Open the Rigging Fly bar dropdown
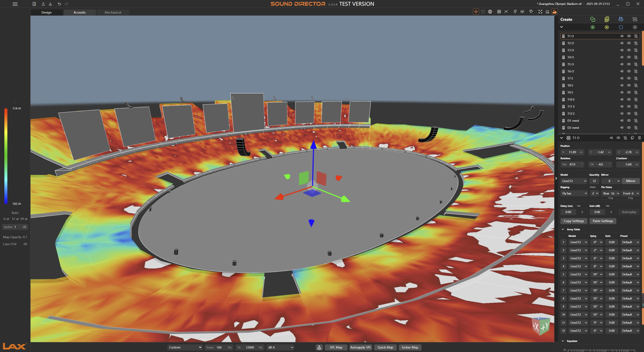The width and height of the screenshot is (644, 352). point(574,193)
